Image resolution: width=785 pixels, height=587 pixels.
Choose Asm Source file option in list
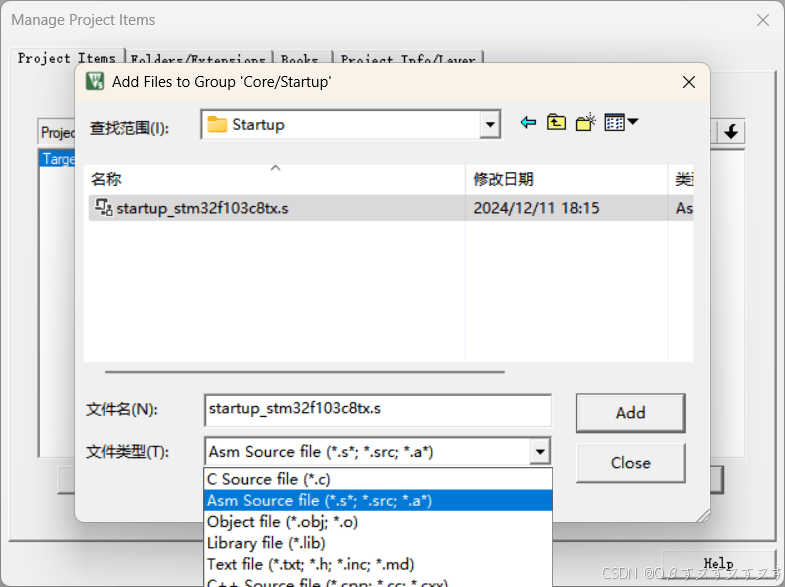coord(378,500)
